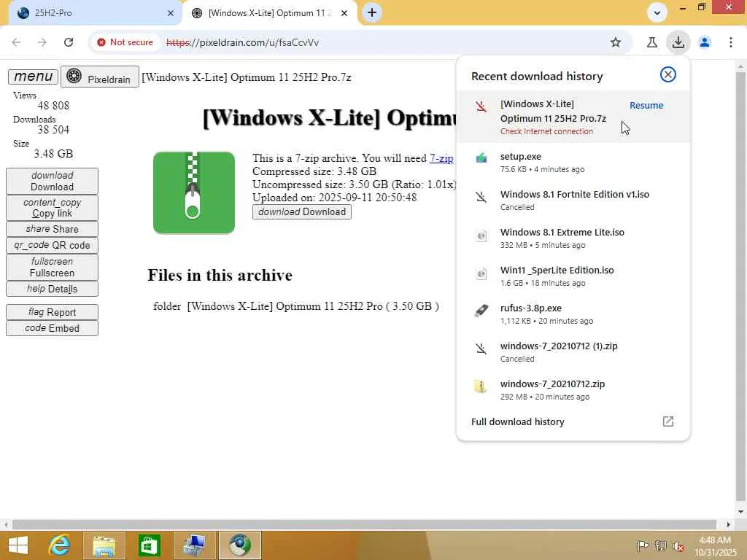
Task: Open the downloads icon in Chrome toolbar
Action: point(678,42)
